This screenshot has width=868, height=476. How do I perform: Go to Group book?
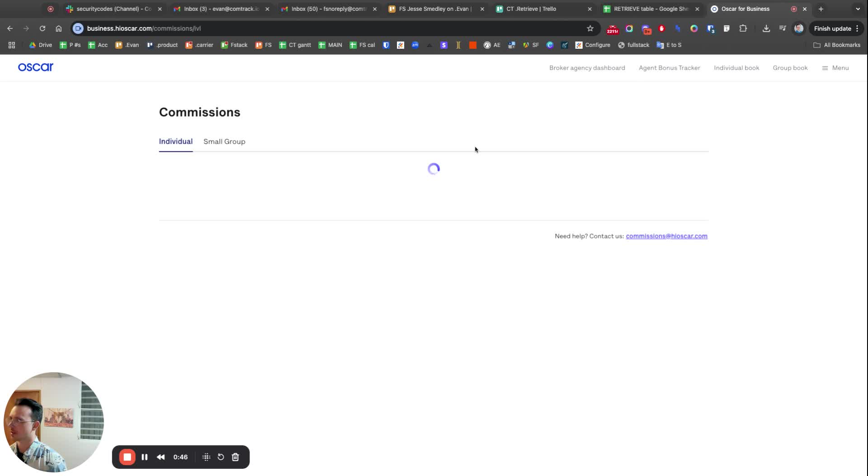point(790,68)
